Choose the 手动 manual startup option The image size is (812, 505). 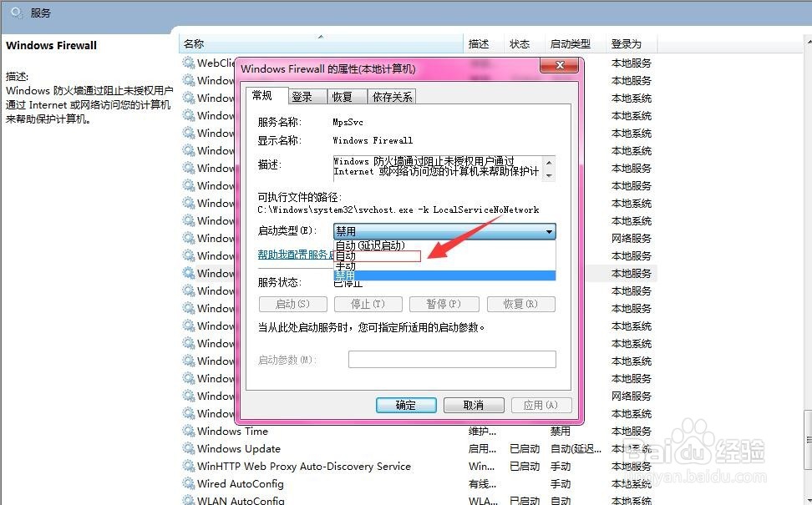(444, 266)
